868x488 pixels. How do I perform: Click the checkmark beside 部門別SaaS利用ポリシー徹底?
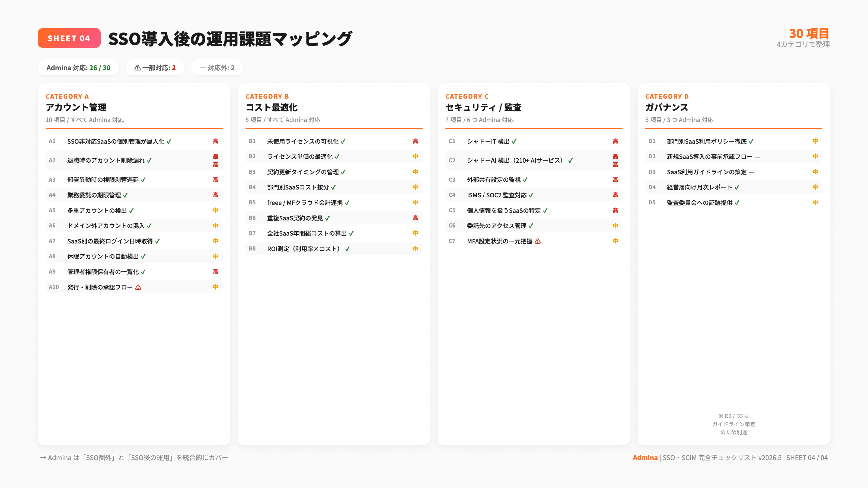click(x=751, y=142)
